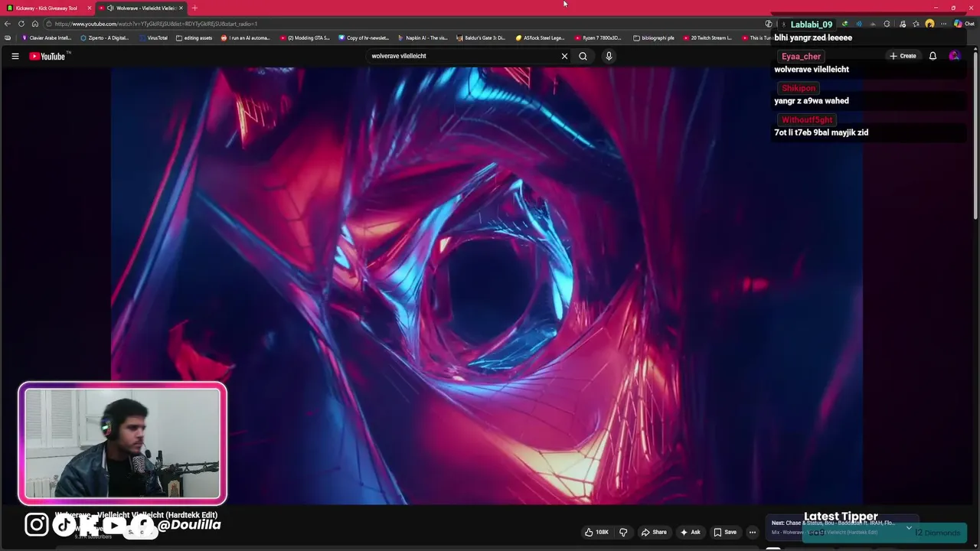Screen dimensions: 980x551
Task: Open the Copilot Chat sidebar button
Action: point(964,24)
